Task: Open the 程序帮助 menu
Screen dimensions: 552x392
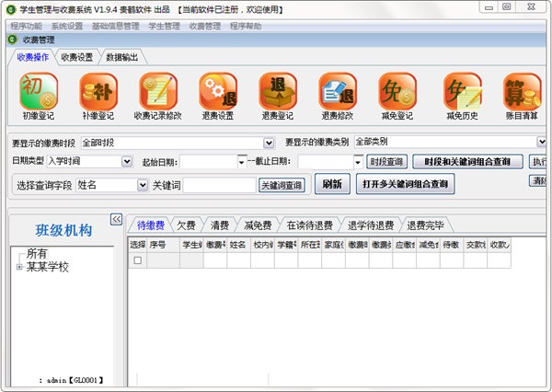Action: [246, 26]
